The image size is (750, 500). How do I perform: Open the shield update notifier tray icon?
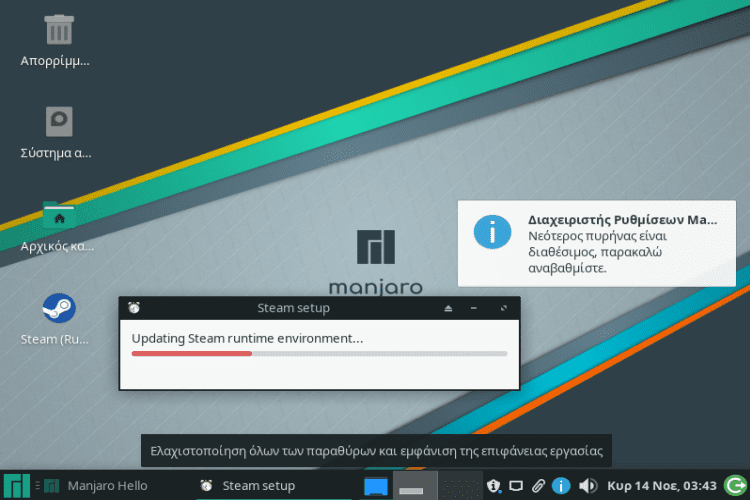click(x=493, y=486)
